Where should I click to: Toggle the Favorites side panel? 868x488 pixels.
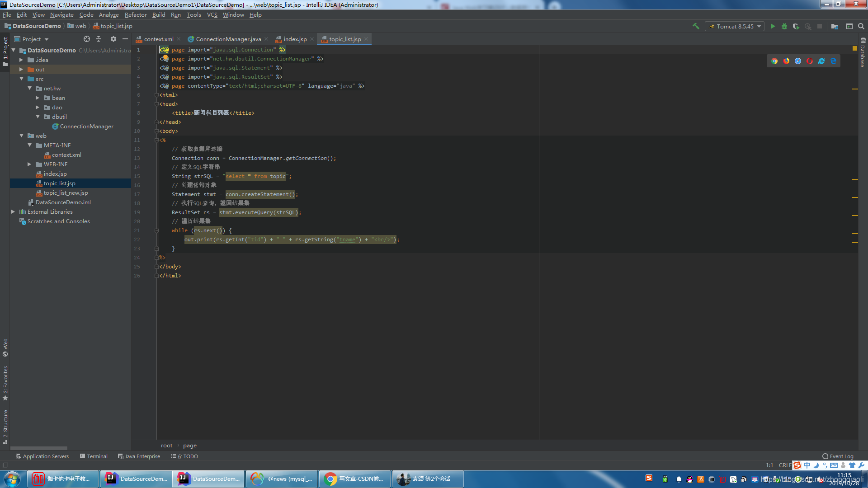coord(5,382)
